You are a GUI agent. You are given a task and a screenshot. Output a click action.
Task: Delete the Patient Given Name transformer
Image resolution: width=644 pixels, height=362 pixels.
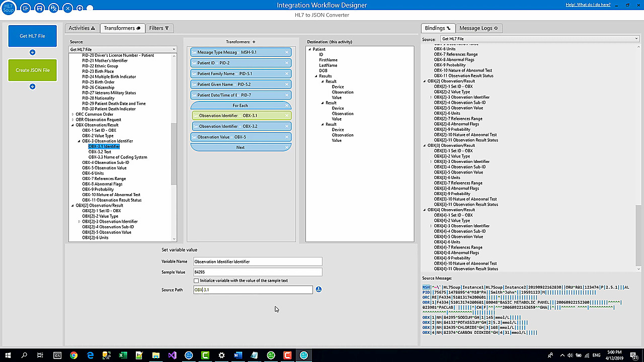[287, 84]
